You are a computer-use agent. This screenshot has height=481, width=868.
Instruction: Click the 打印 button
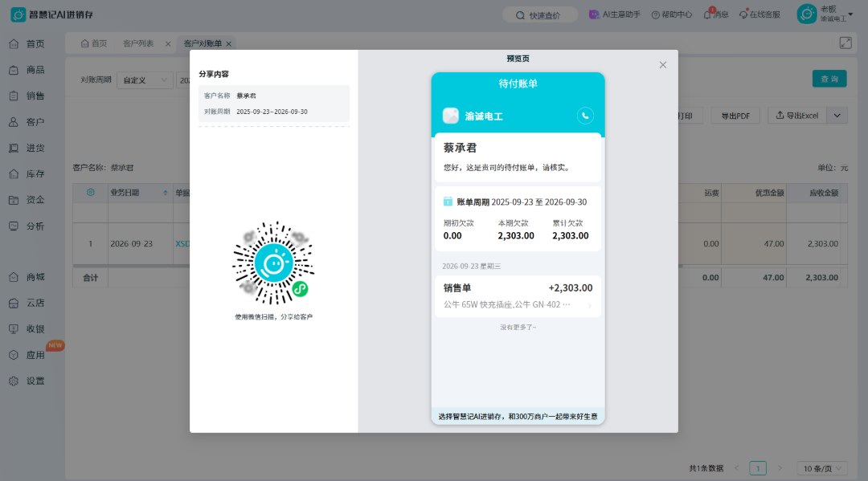pos(686,116)
